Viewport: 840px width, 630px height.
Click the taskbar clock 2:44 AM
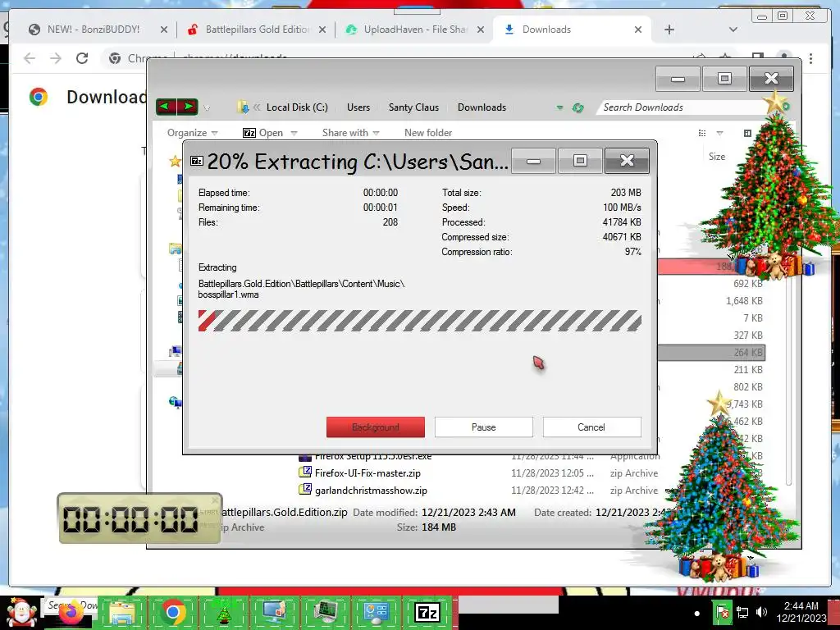pyautogui.click(x=801, y=606)
